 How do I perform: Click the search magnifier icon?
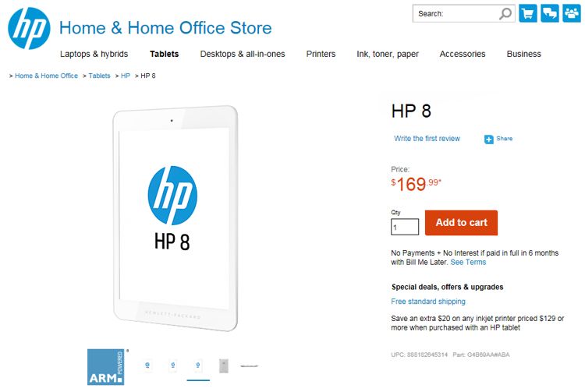[x=505, y=14]
